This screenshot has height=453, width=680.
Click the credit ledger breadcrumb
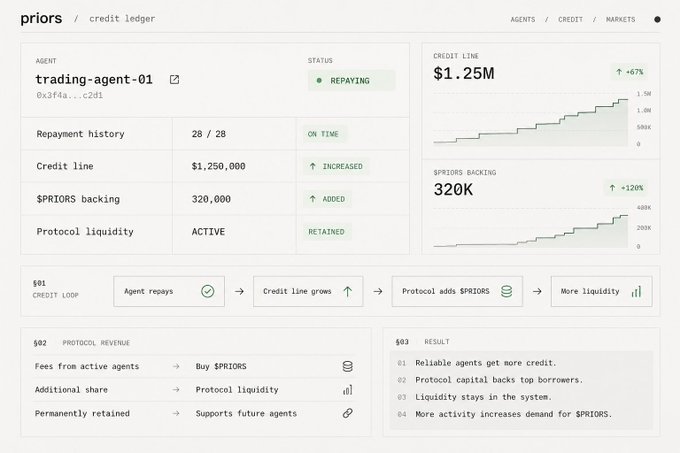[x=122, y=19]
